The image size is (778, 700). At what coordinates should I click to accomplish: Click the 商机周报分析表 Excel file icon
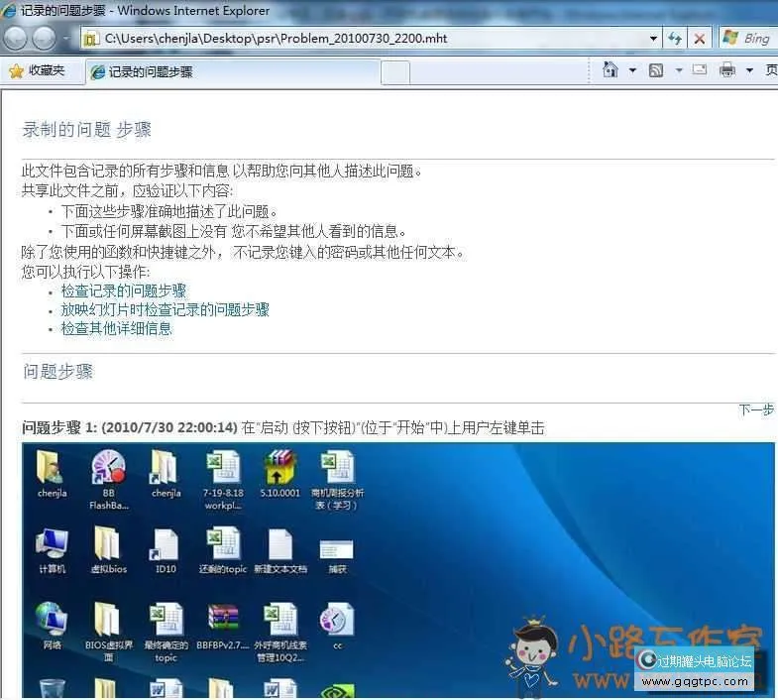[x=337, y=480]
